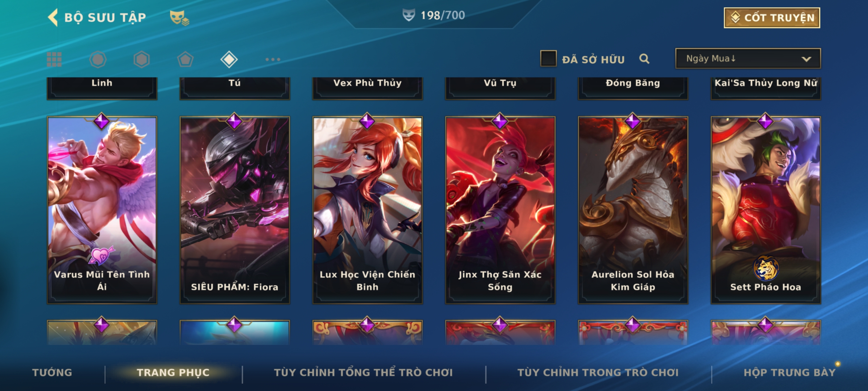Screen dimensions: 868x391
Task: Select the hexagon rarity filter icon
Action: (141, 59)
